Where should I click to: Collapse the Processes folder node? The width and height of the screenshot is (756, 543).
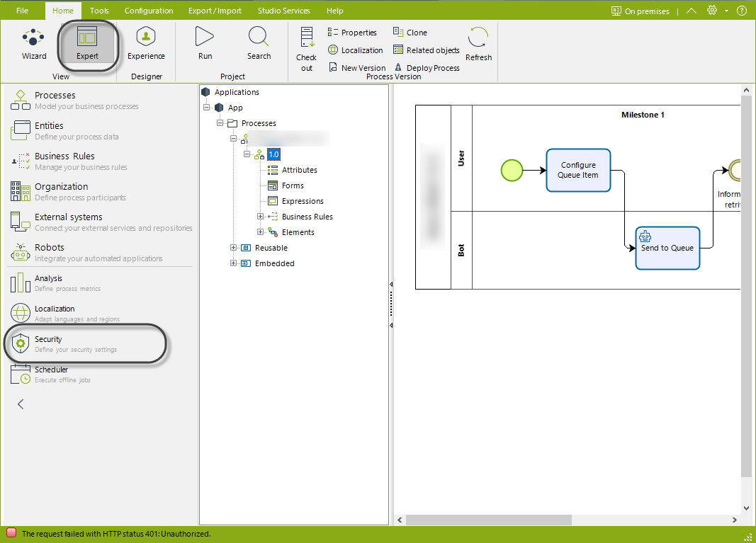(220, 123)
